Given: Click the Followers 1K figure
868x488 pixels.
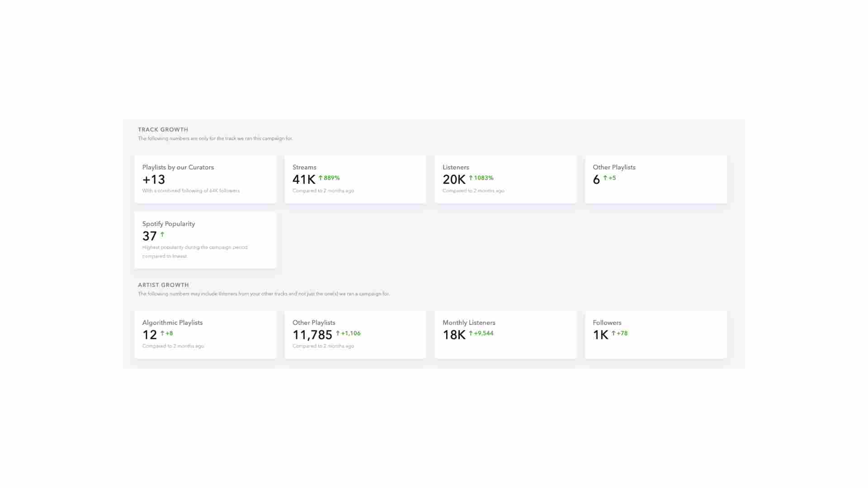Looking at the screenshot, I should pyautogui.click(x=600, y=335).
